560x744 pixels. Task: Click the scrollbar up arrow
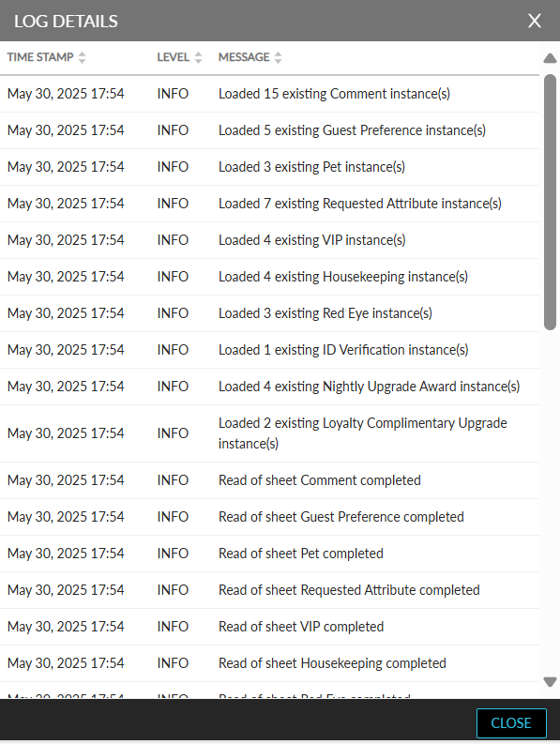pyautogui.click(x=550, y=58)
